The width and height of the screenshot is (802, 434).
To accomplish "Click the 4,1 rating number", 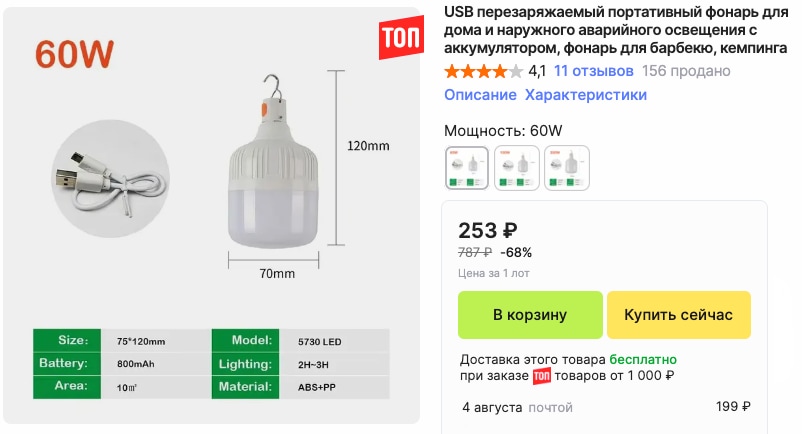I will click(537, 71).
